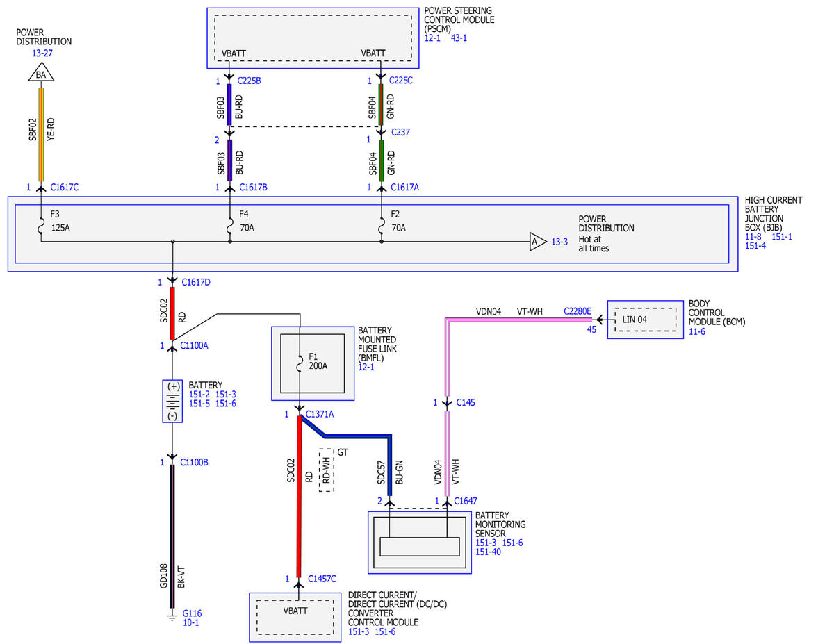
Task: Follow the 12-1 link for the BMFL
Action: point(366,367)
